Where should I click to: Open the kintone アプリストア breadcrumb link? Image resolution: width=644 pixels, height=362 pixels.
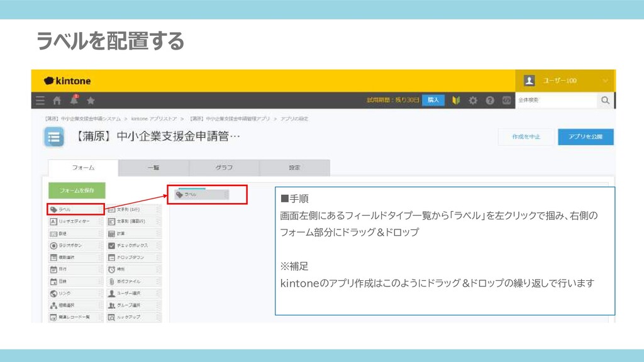point(154,119)
